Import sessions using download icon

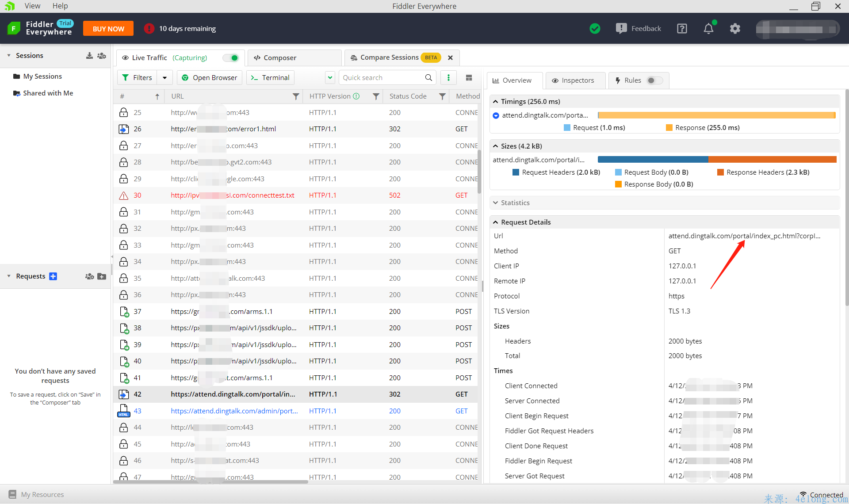[89, 55]
